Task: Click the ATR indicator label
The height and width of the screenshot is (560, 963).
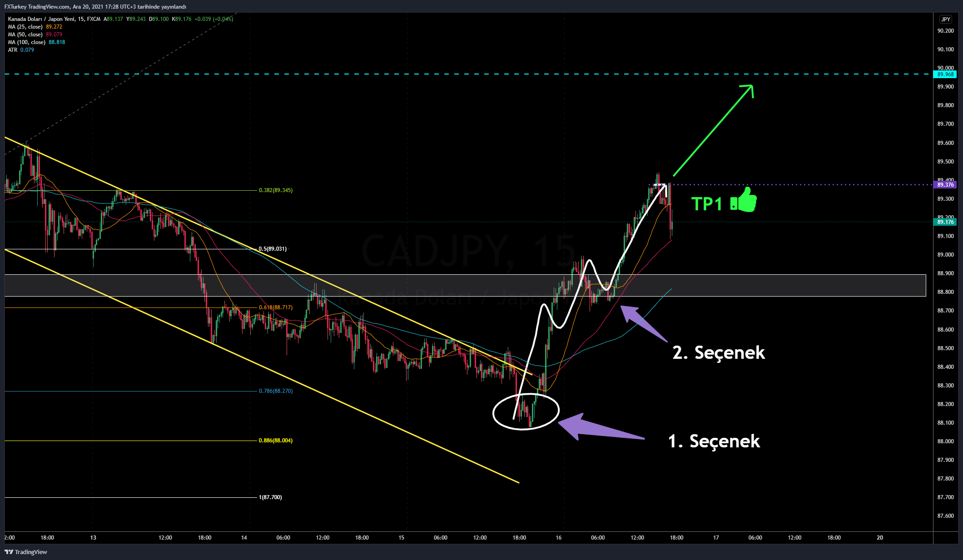Action: (x=12, y=50)
